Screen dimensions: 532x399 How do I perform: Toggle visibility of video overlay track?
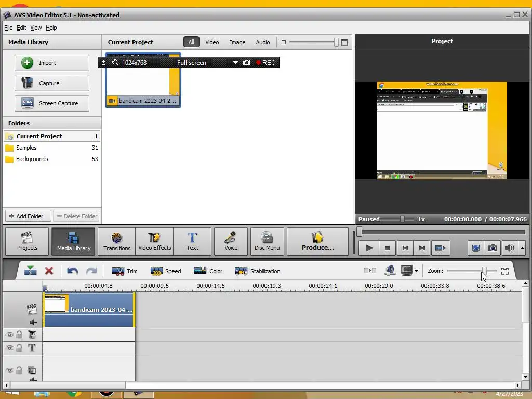coord(9,335)
